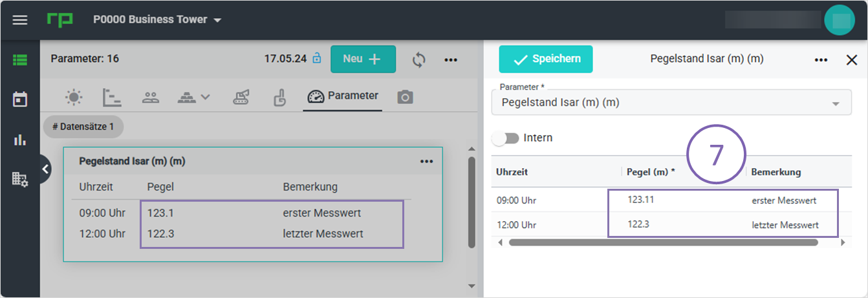Toggle the Intern switch
868x298 pixels.
click(x=506, y=138)
